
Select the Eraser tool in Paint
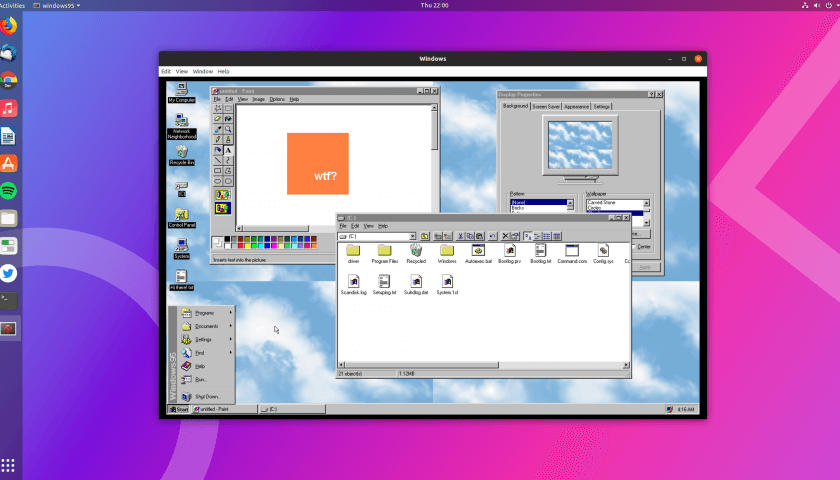[x=218, y=119]
